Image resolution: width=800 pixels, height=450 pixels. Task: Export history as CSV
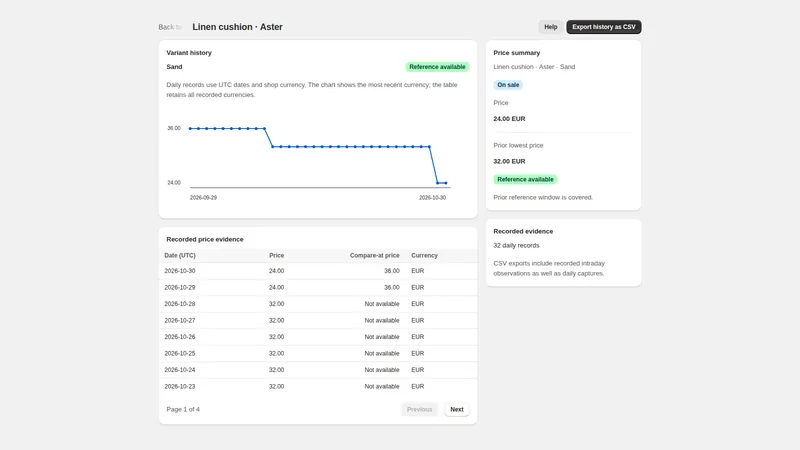tap(604, 27)
